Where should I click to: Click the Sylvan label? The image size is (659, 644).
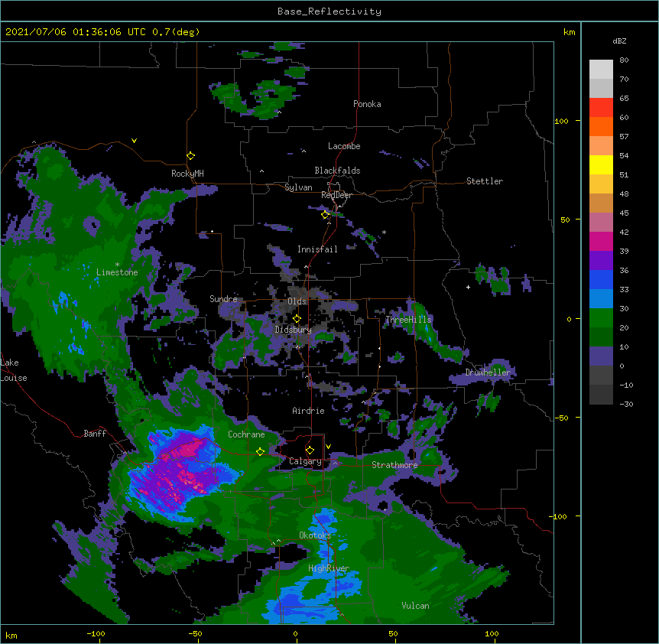click(x=298, y=187)
